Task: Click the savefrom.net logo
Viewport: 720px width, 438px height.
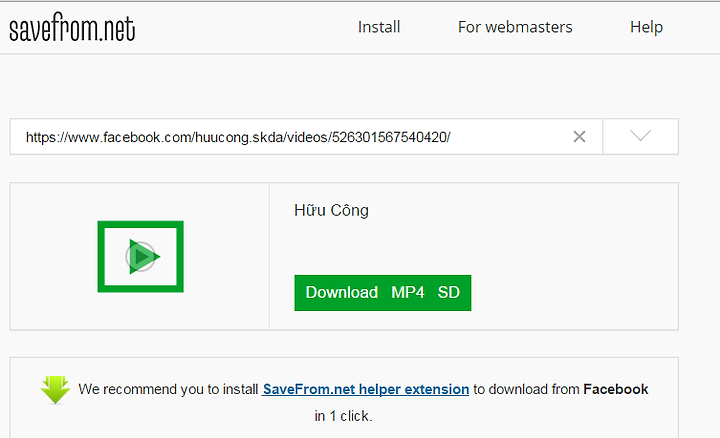Action: point(72,28)
